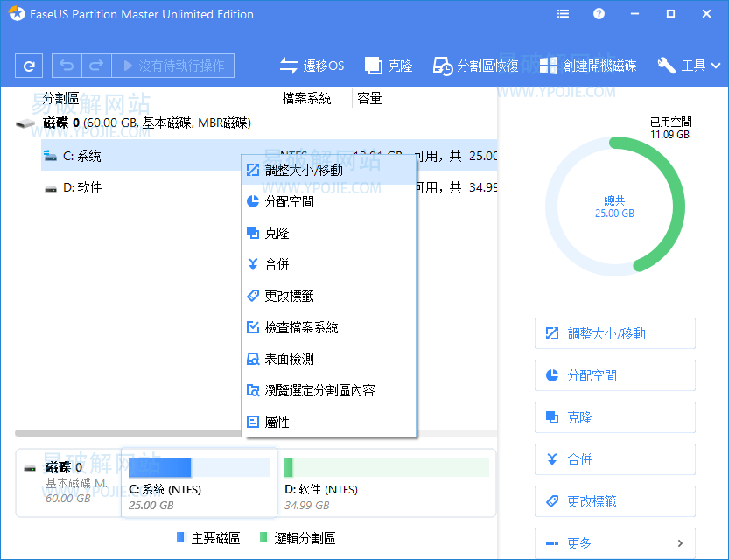The width and height of the screenshot is (729, 560).
Task: Click the refresh disk layout icon
Action: point(31,66)
